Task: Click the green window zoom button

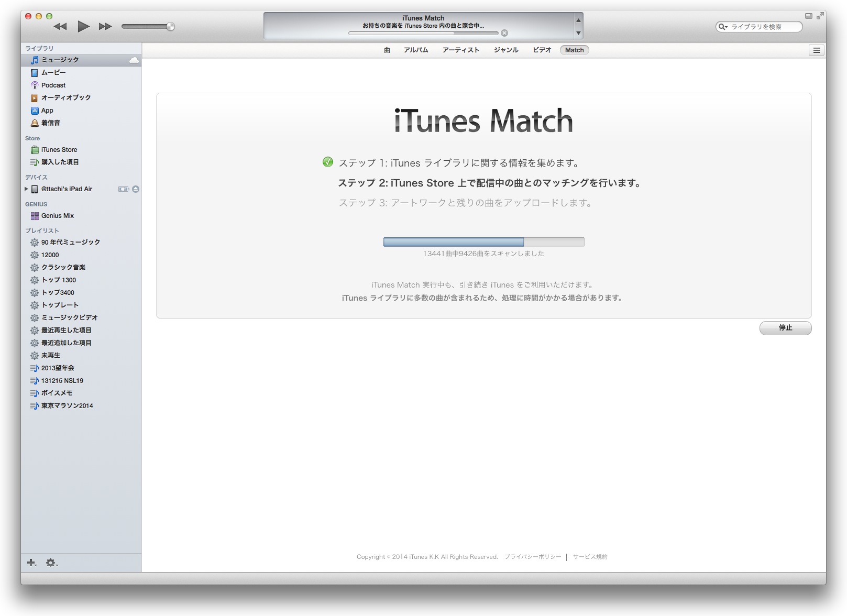Action: 49,16
